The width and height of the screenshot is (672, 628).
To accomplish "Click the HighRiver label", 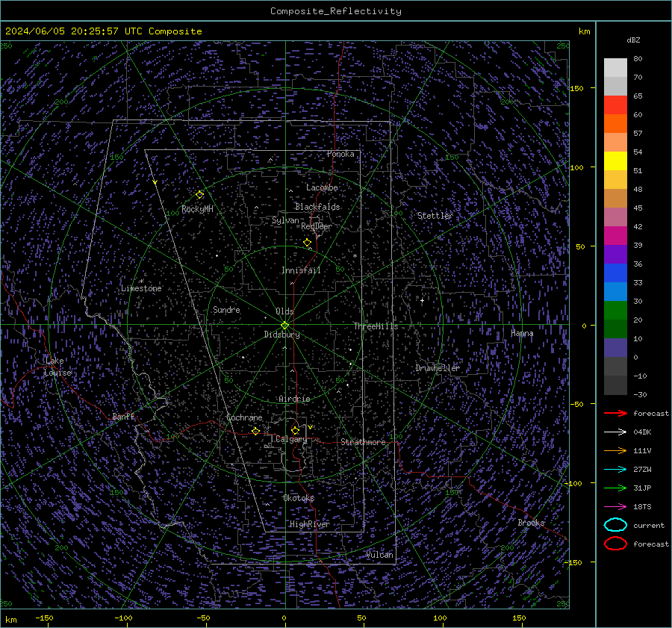I will pyautogui.click(x=309, y=524).
